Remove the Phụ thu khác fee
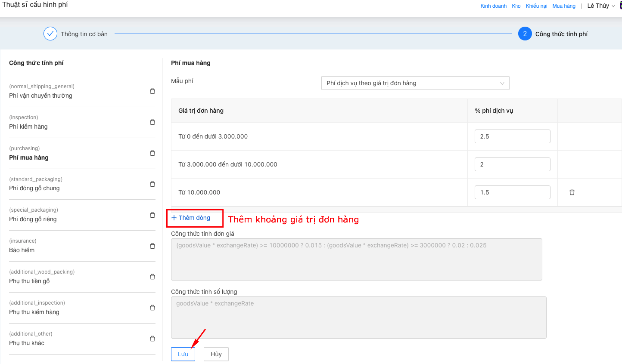 152,339
